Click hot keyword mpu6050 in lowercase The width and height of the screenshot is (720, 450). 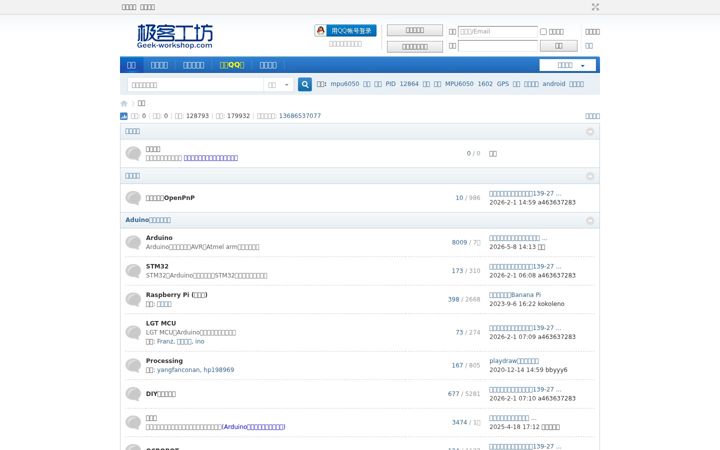[345, 84]
